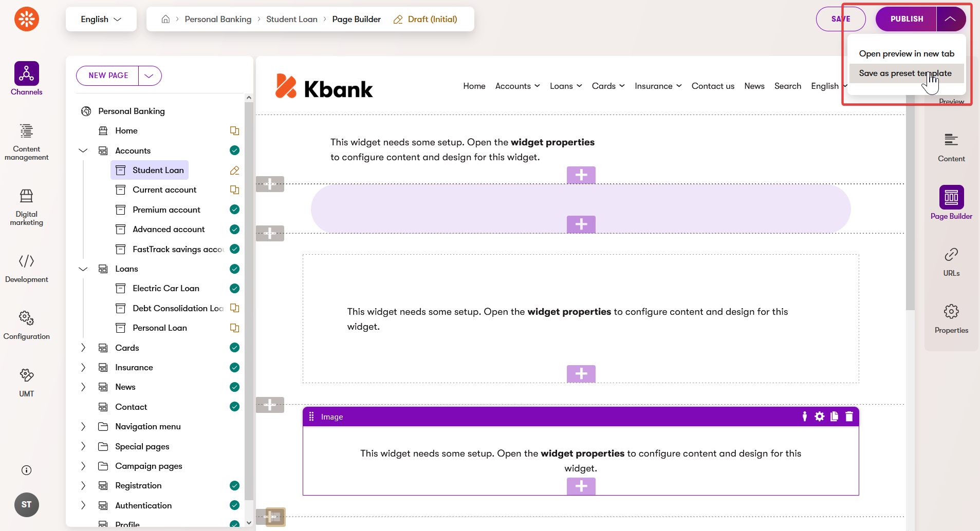Click the Image widget personalization icon

coord(804,416)
